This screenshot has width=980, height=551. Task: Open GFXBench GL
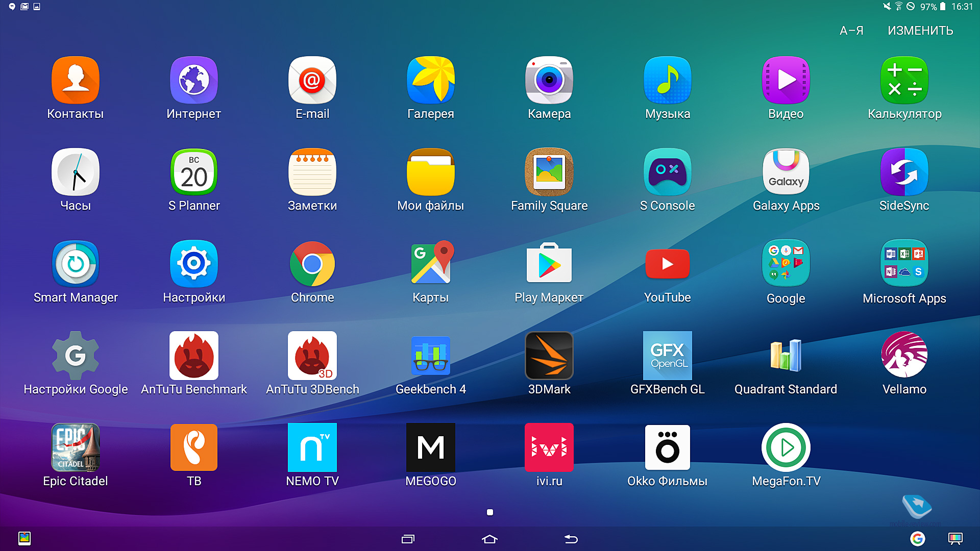pyautogui.click(x=668, y=356)
